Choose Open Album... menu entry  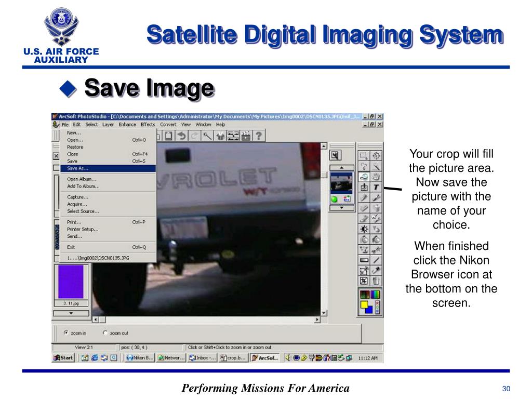[x=108, y=179]
